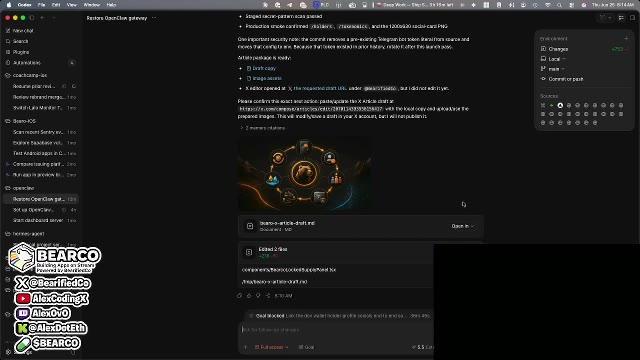Expand the '2 memory citations' disclosure
This screenshot has height=360, width=640.
pyautogui.click(x=262, y=128)
